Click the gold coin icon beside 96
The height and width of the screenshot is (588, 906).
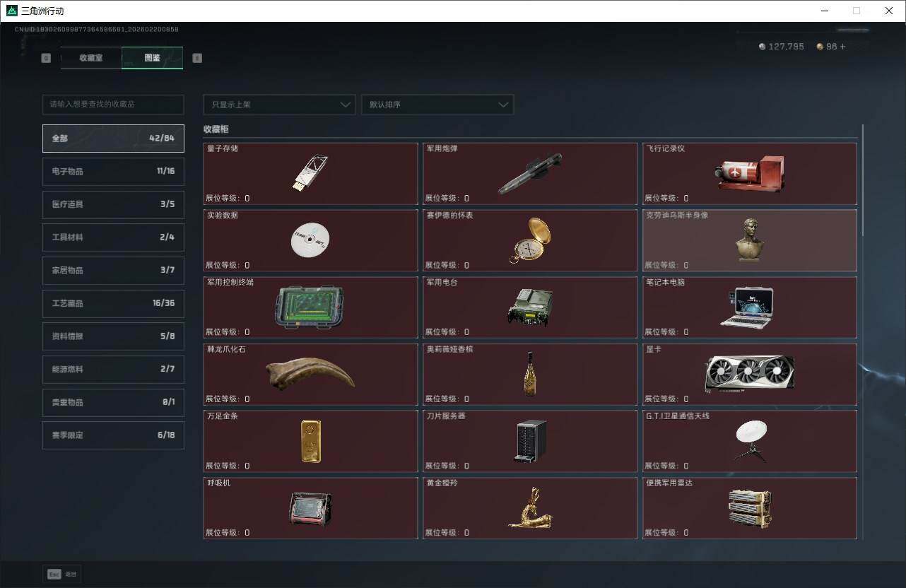click(820, 47)
